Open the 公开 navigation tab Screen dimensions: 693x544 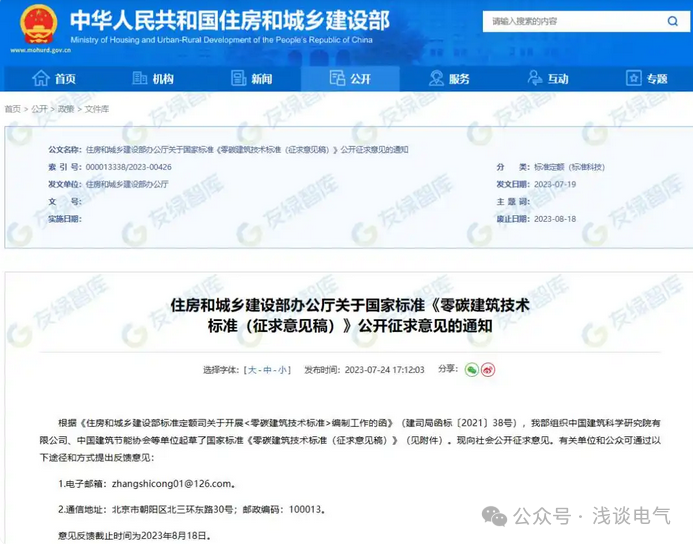tap(350, 79)
